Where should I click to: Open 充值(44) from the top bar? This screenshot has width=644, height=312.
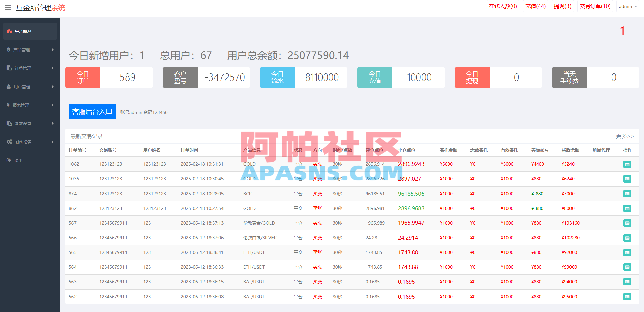[535, 6]
